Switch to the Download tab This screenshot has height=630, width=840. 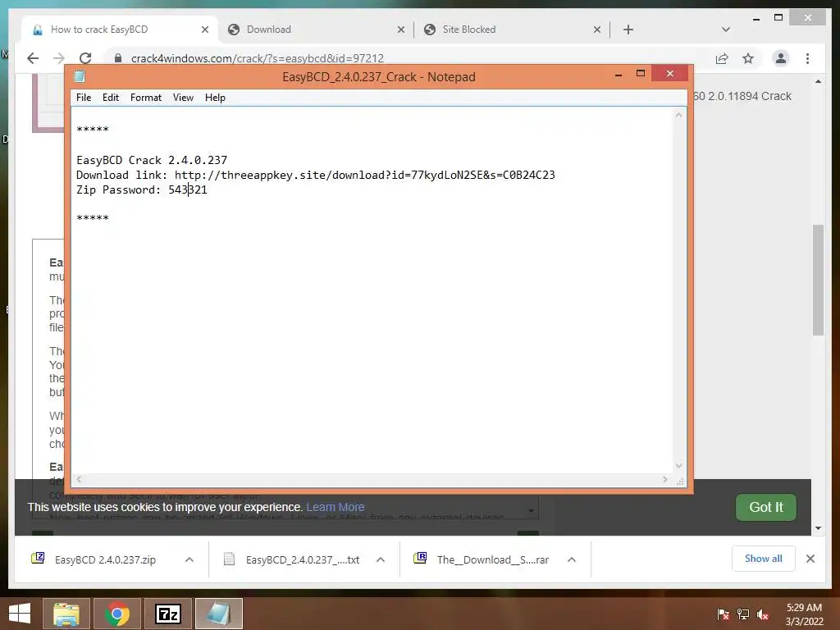(x=315, y=30)
